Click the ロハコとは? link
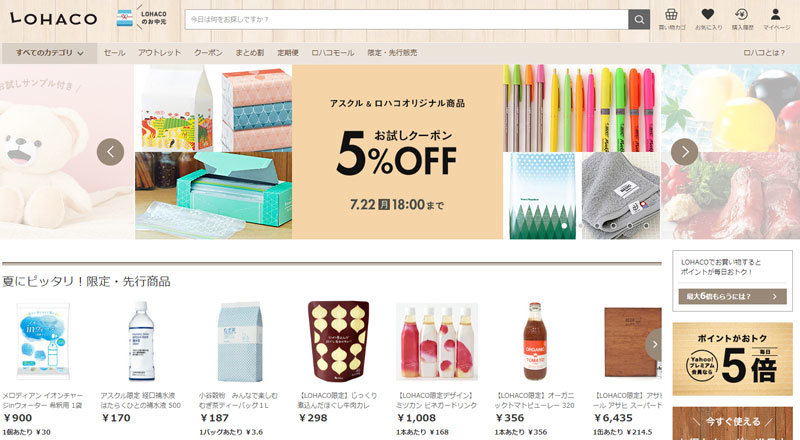800x440 pixels. (764, 53)
